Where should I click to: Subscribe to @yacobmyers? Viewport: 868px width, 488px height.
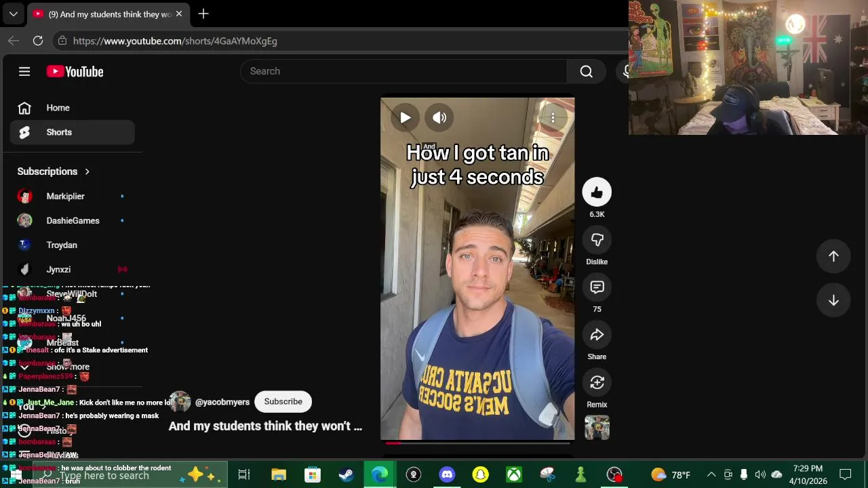point(283,401)
